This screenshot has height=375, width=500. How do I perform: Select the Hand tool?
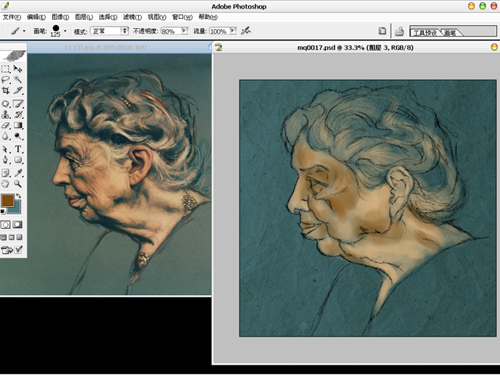(6, 184)
